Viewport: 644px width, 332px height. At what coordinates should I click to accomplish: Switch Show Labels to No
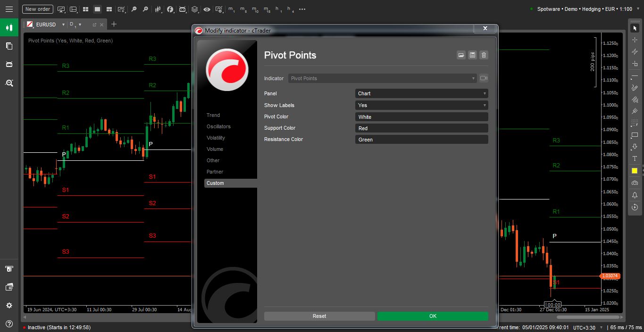[421, 105]
